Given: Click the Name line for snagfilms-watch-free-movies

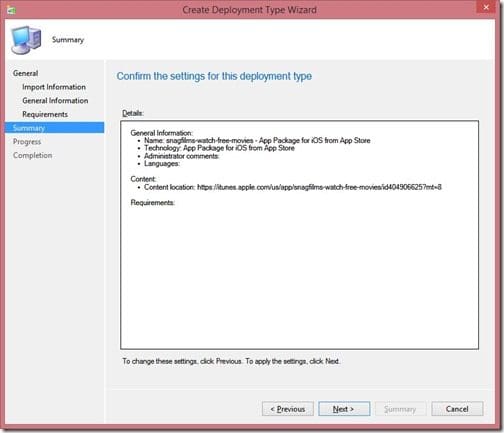Looking at the screenshot, I should tap(257, 140).
